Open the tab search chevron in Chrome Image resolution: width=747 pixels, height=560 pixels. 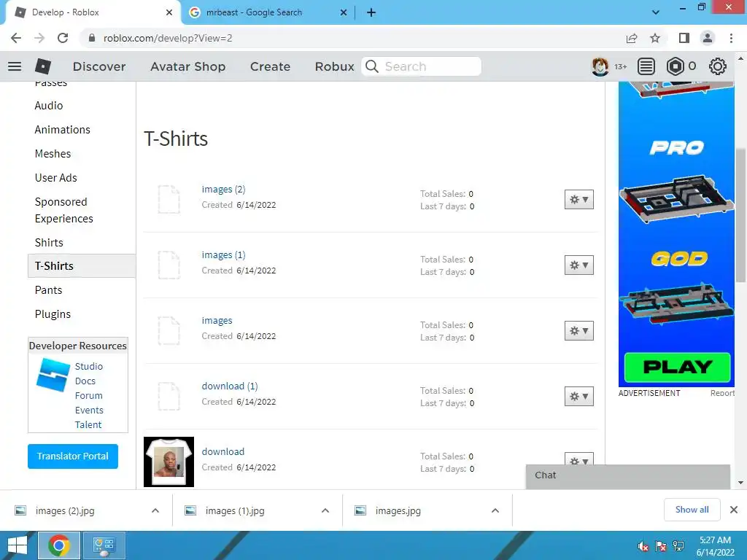(656, 12)
